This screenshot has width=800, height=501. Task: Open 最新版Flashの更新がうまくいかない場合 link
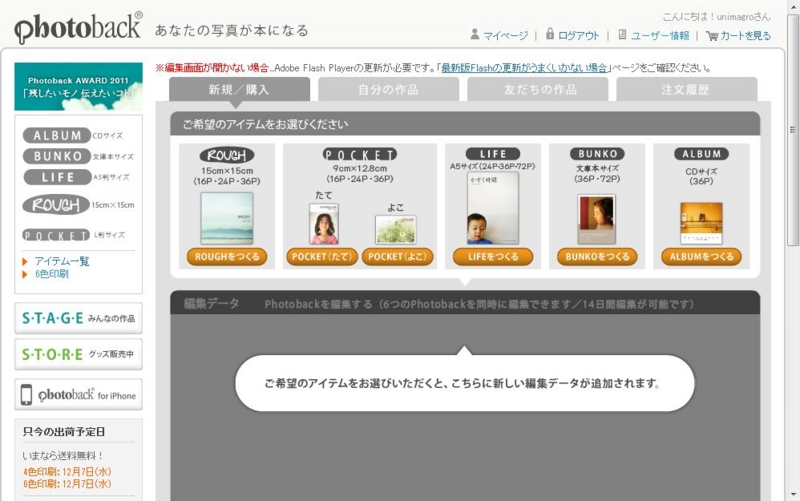(524, 68)
